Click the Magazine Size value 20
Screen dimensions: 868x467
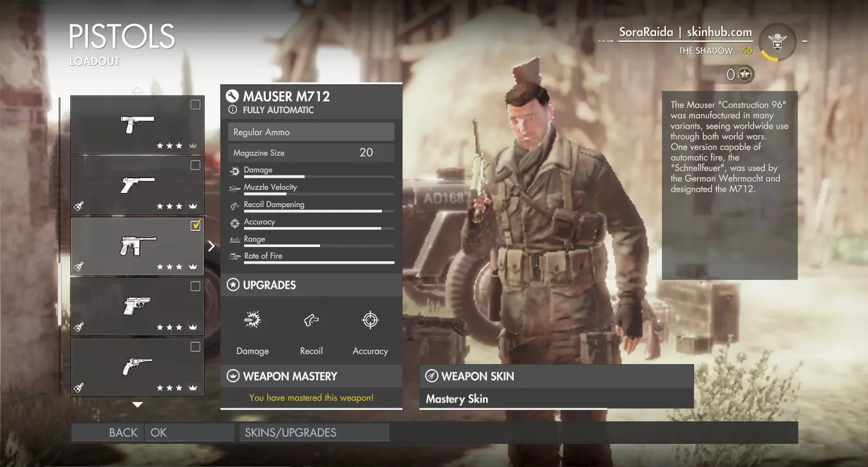(366, 152)
